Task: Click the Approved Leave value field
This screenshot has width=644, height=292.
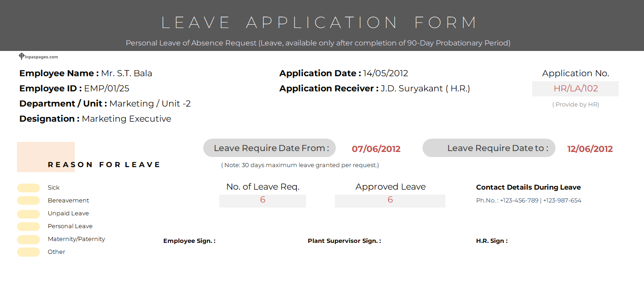Action: [x=390, y=200]
